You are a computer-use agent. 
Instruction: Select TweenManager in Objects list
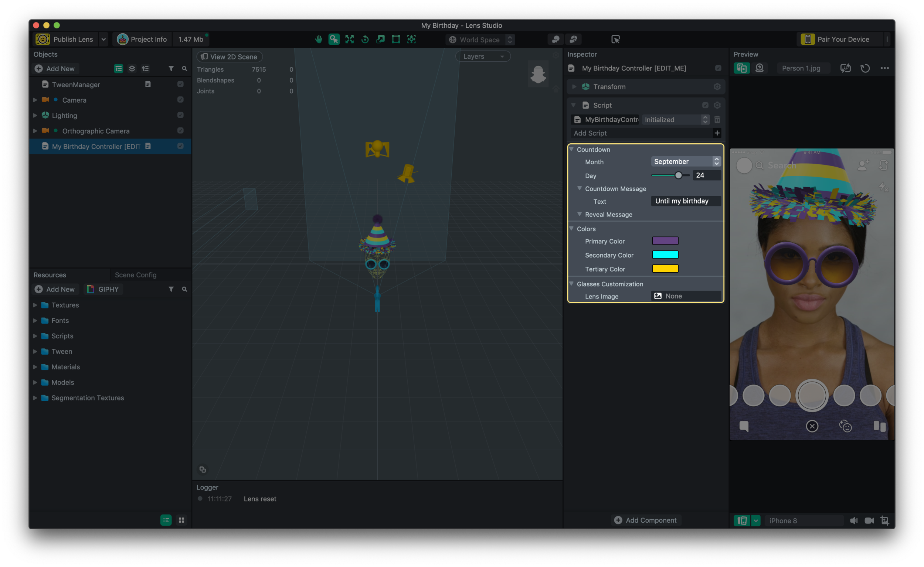[110, 84]
